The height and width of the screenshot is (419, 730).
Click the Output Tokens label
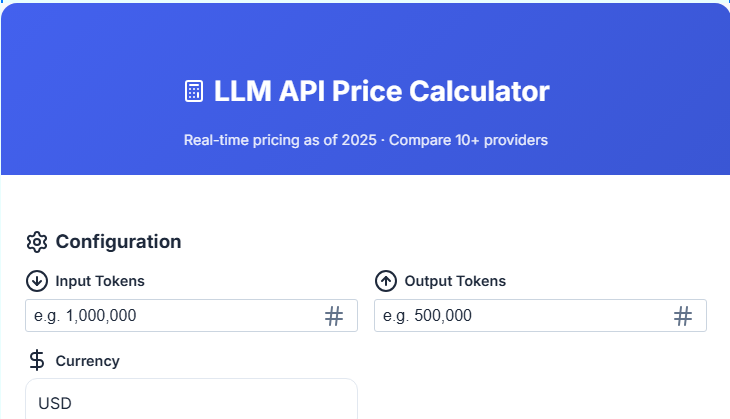click(x=455, y=281)
